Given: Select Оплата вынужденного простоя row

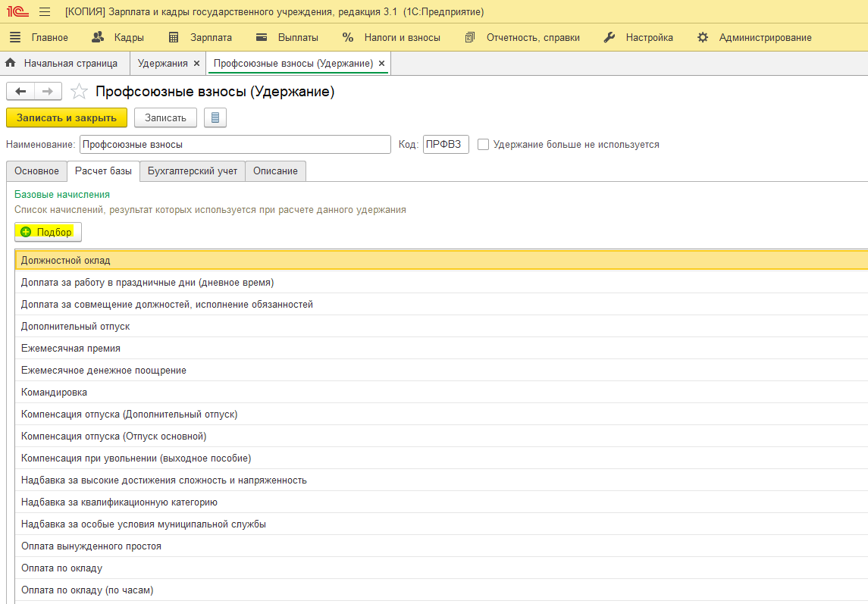Looking at the screenshot, I should click(x=442, y=546).
